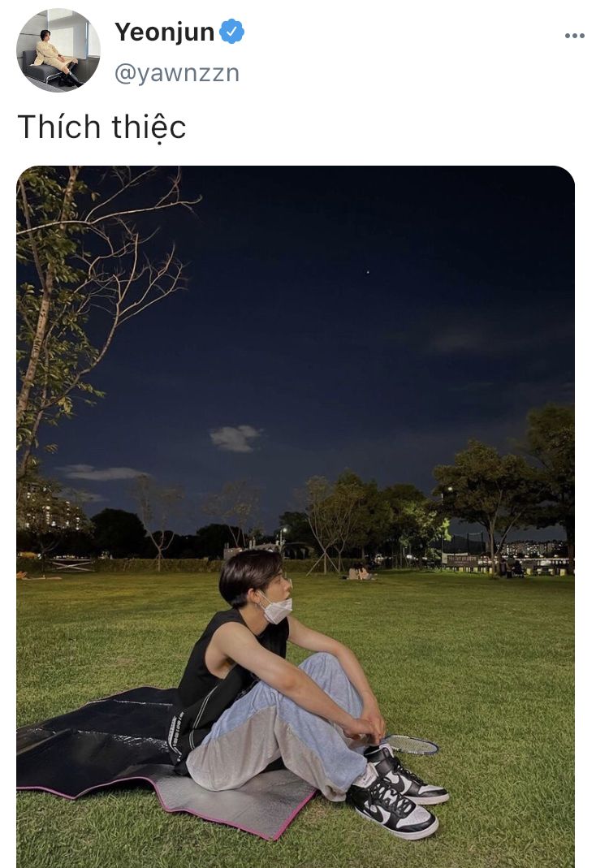Click the people sitting in distant background
609x868 pixels.
click(x=359, y=572)
